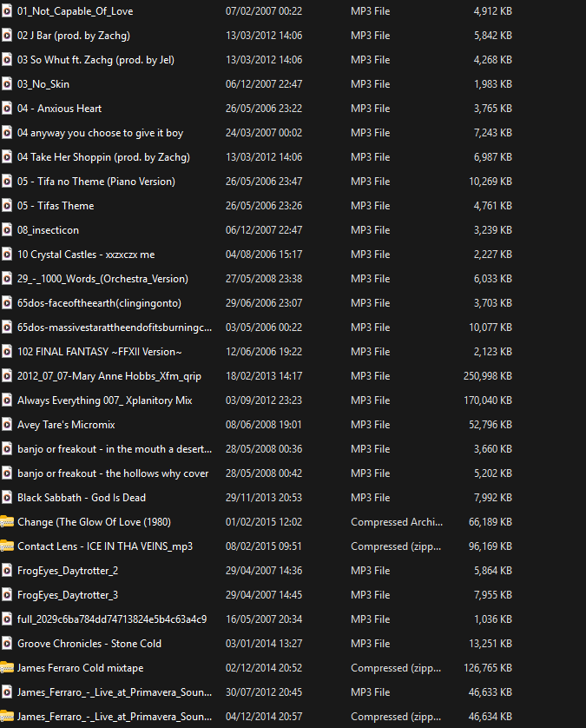Click zip icon of James_Ferraro Live dated 04/12/2014
This screenshot has height=728, width=586.
pos(7,717)
